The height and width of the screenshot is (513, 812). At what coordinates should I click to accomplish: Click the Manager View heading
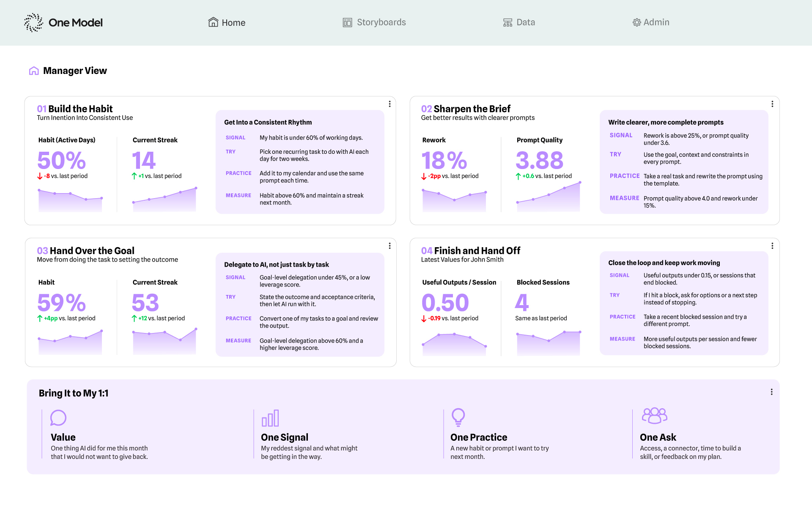pos(75,71)
